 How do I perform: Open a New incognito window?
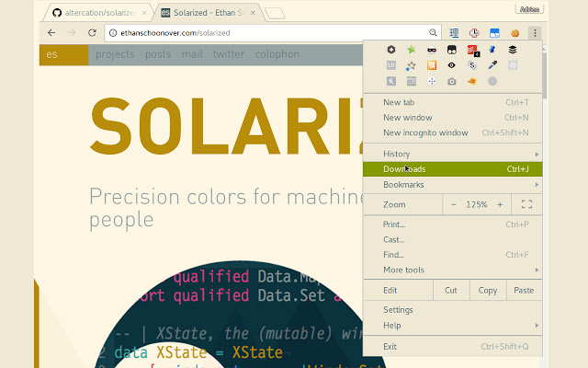tap(453, 132)
